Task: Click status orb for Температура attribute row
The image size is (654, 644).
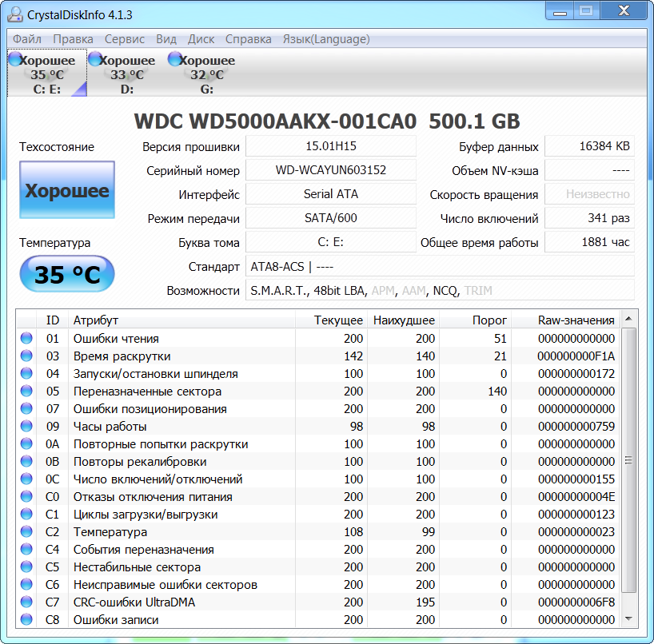Action: coord(26,531)
